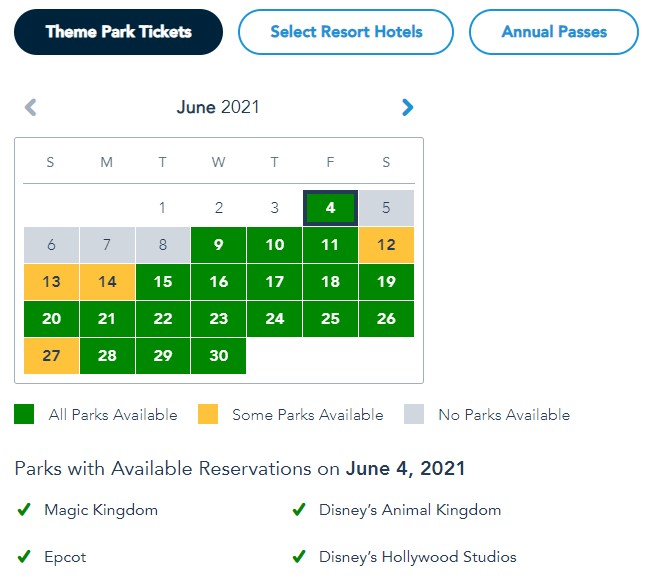Choose June 27 partially available date
This screenshot has height=582, width=659.
pyautogui.click(x=51, y=356)
